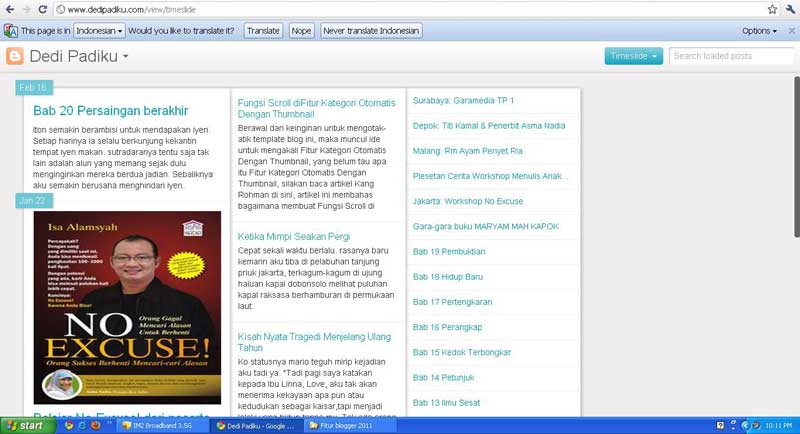Click the 10:11 PM system clock
The image size is (800, 434).
tap(779, 425)
